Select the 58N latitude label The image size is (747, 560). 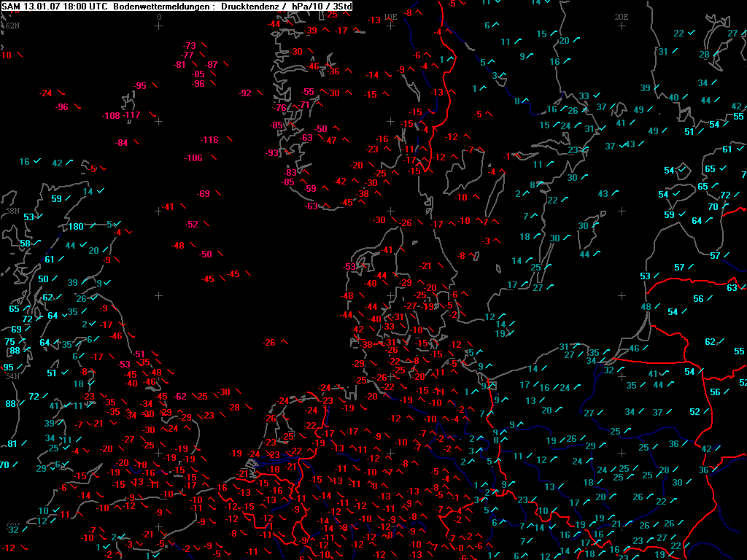point(12,210)
